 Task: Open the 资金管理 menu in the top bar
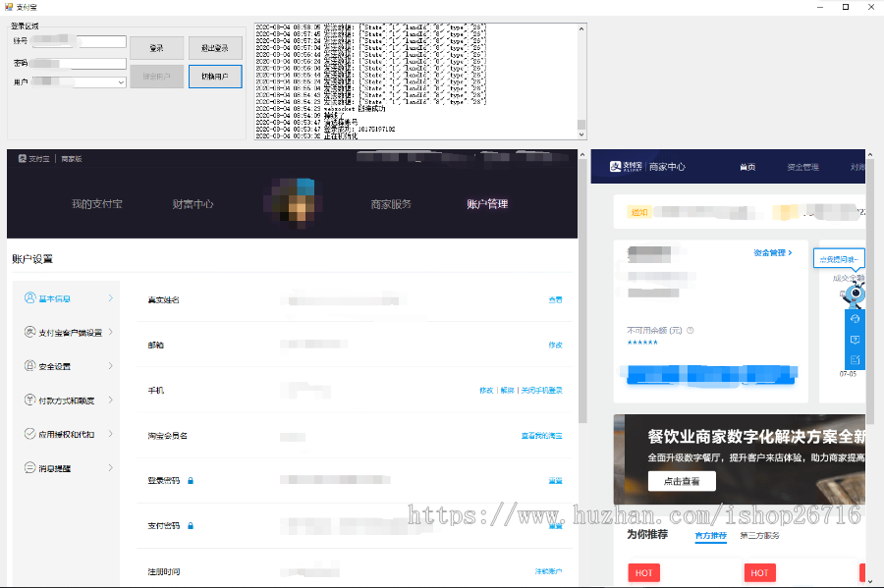tap(802, 167)
